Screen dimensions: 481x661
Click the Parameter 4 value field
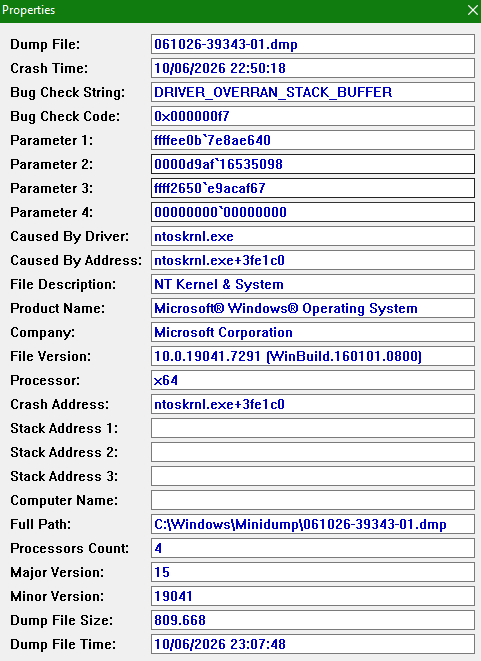(313, 212)
